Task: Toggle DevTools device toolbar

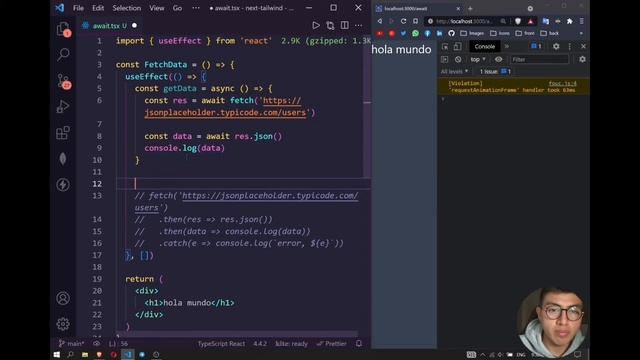Action: click(458, 47)
